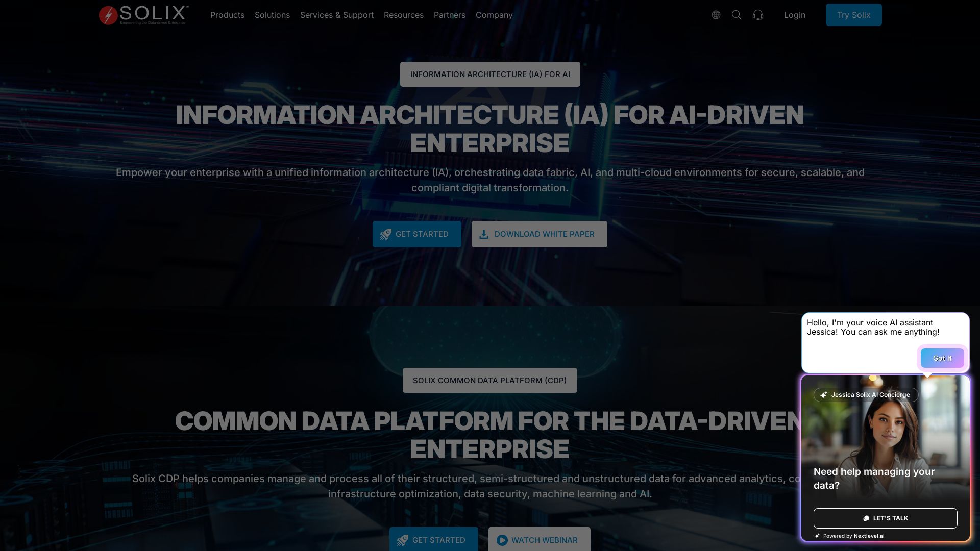Image resolution: width=980 pixels, height=551 pixels.
Task: Click the Login link
Action: coord(795,15)
